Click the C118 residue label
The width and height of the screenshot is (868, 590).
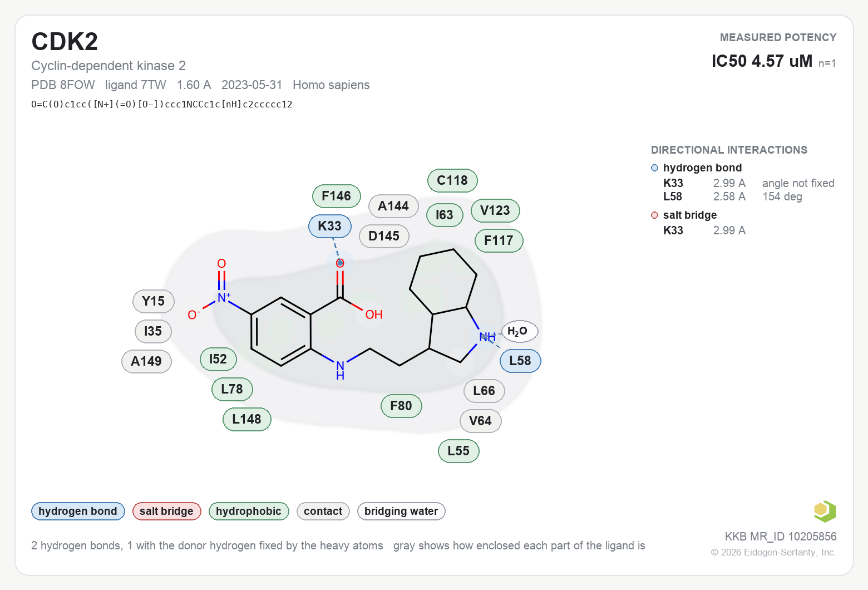coord(452,180)
